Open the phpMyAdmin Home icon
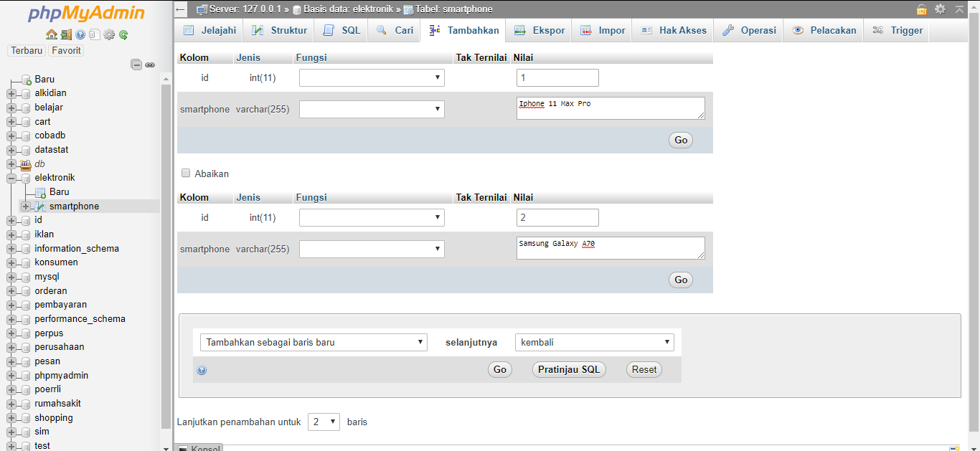 point(51,34)
